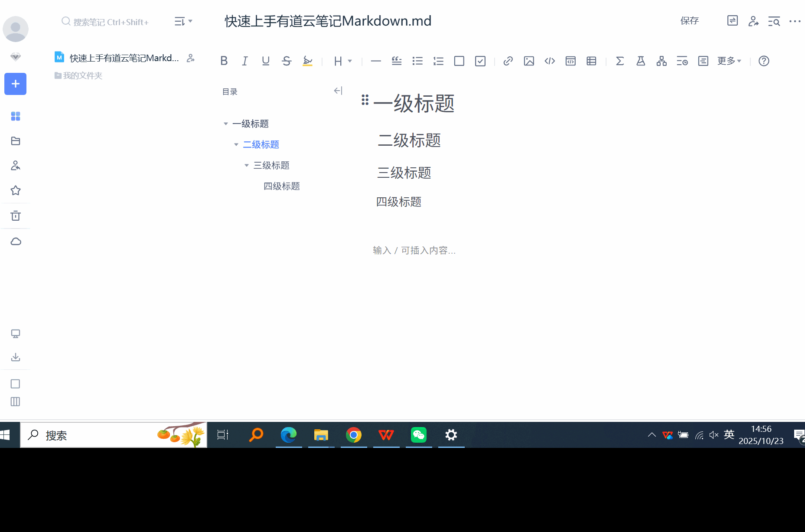The height and width of the screenshot is (532, 805).
Task: Open the dashboard grid view in sidebar
Action: tap(16, 116)
